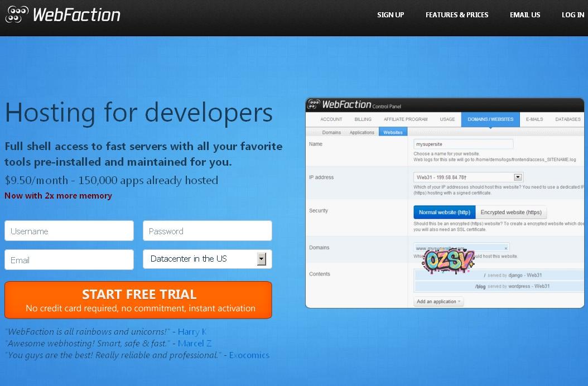This screenshot has height=386, width=588.
Task: Focus the Username input field
Action: 69,231
